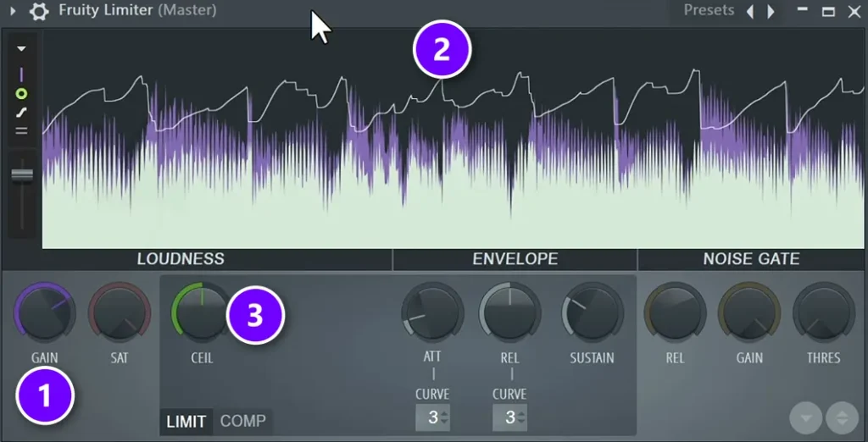868x442 pixels.
Task: Click the release CURVE value stepper
Action: tap(509, 417)
